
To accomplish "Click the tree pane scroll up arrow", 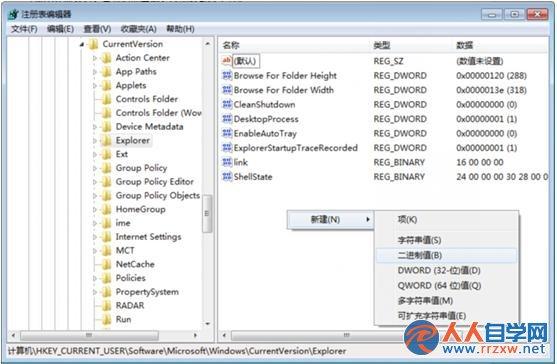I will 207,44.
